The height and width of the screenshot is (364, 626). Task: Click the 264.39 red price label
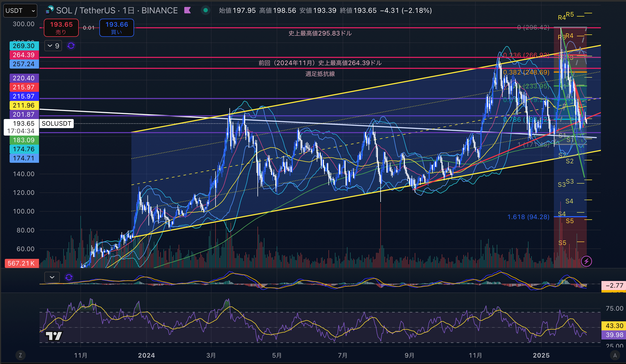pyautogui.click(x=24, y=55)
